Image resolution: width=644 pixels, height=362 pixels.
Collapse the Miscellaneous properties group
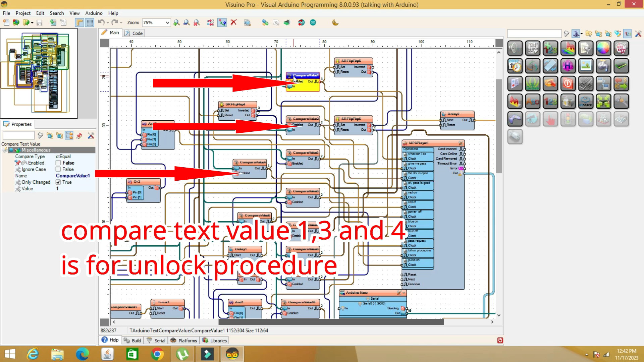pos(11,150)
